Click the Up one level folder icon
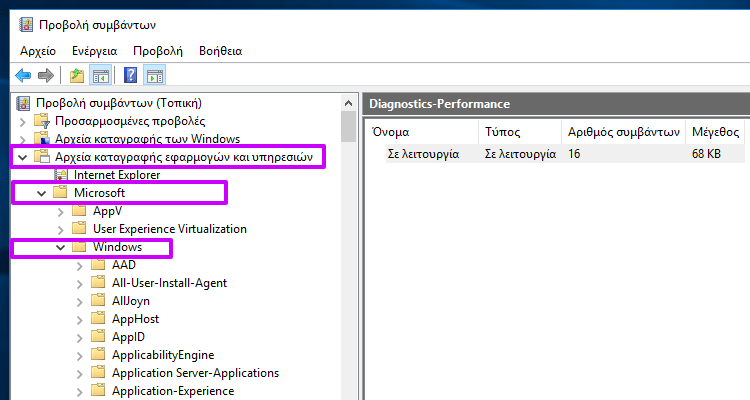 (77, 75)
